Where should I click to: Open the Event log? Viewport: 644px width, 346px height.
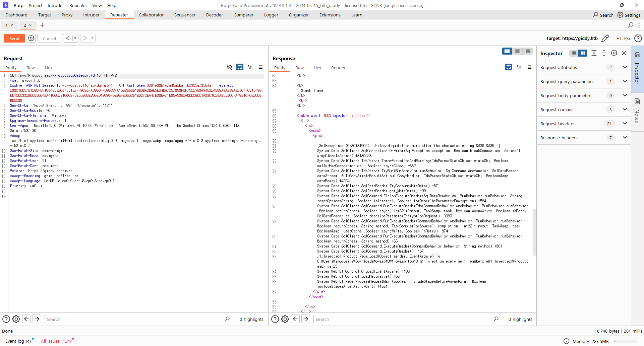[x=18, y=341]
